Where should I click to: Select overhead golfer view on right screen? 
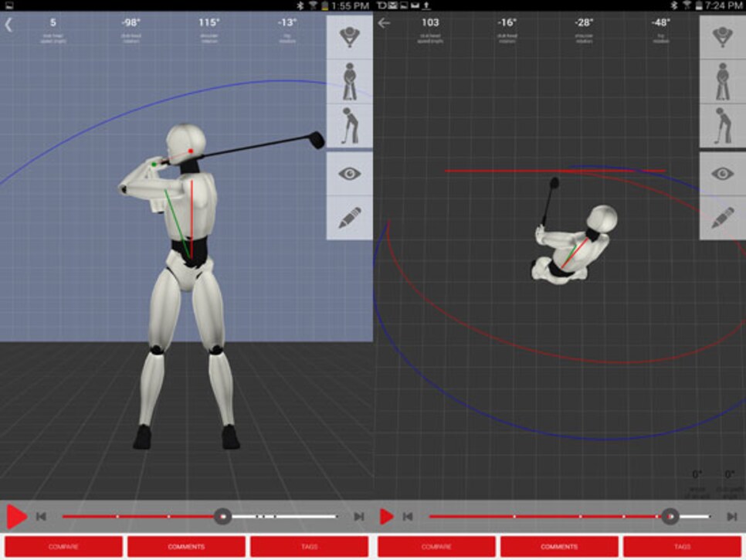722,36
